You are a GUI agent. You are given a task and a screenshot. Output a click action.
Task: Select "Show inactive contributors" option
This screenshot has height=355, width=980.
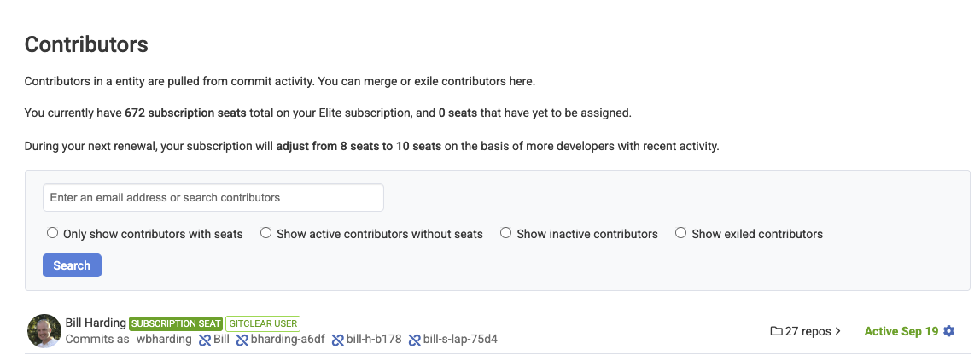(506, 233)
